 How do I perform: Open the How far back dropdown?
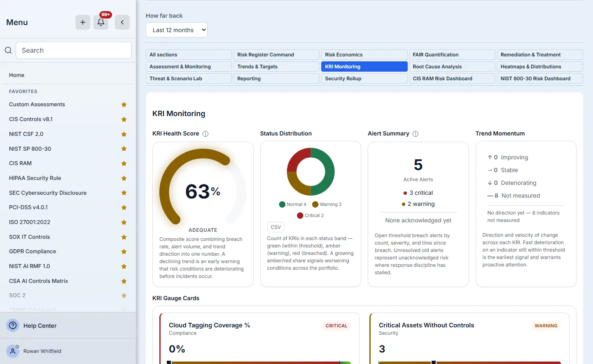tap(177, 30)
